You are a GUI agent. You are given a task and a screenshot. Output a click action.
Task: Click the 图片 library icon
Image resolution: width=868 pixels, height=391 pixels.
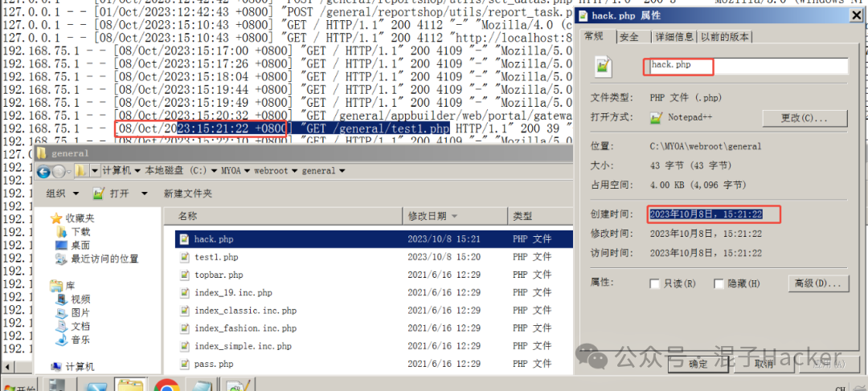62,312
